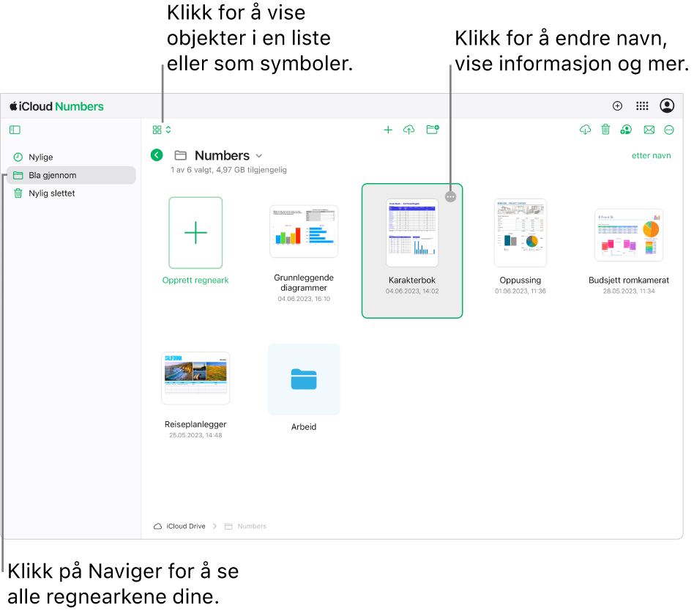Click the Budsjett romkamerat file name
This screenshot has width=694, height=616.
tap(629, 281)
